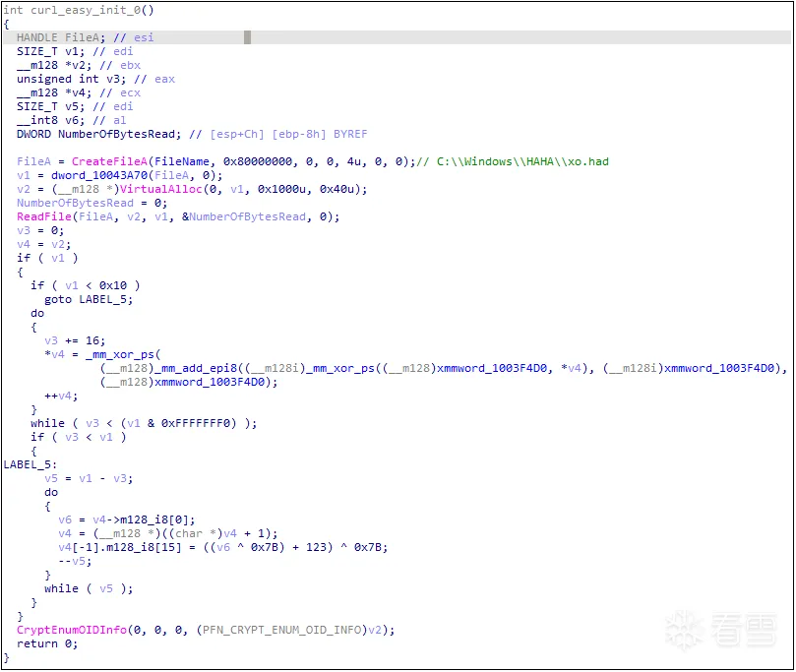The height and width of the screenshot is (672, 796).
Task: Click the comment 'C:\\Windows\\HAHA\\xo.had'
Action: (x=522, y=161)
